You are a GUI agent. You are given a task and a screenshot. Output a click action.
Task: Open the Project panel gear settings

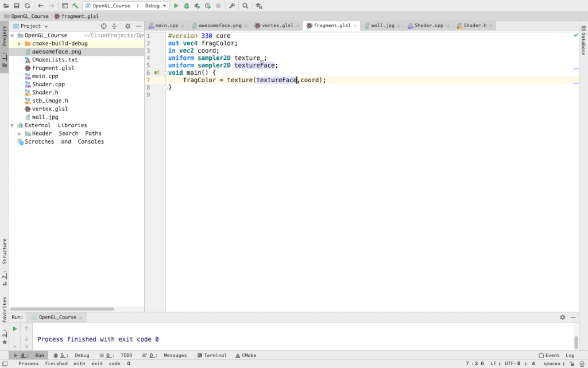click(127, 26)
